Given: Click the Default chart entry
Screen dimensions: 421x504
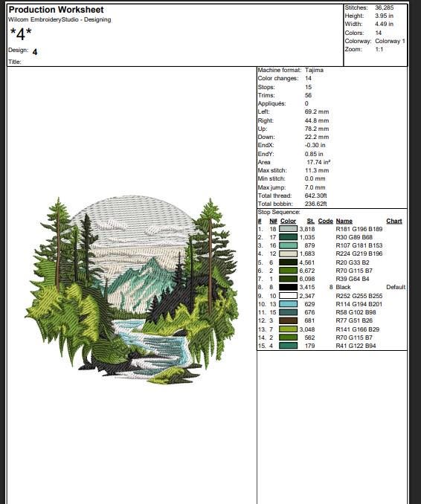Looking at the screenshot, I should click(x=396, y=287).
